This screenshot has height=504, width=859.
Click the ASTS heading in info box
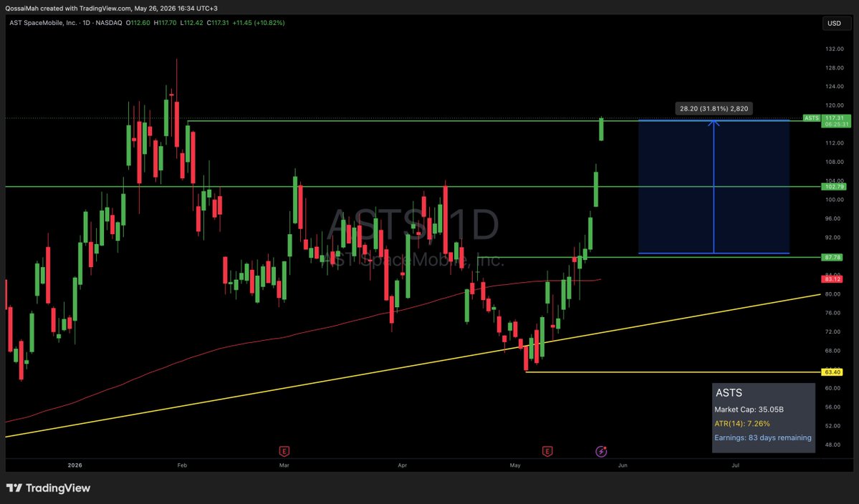[x=729, y=393]
